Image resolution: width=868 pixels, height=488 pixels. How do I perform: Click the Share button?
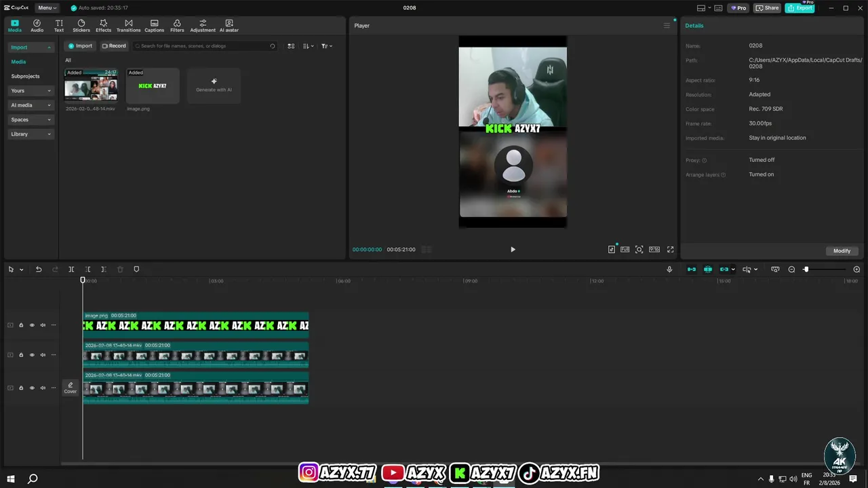click(767, 7)
